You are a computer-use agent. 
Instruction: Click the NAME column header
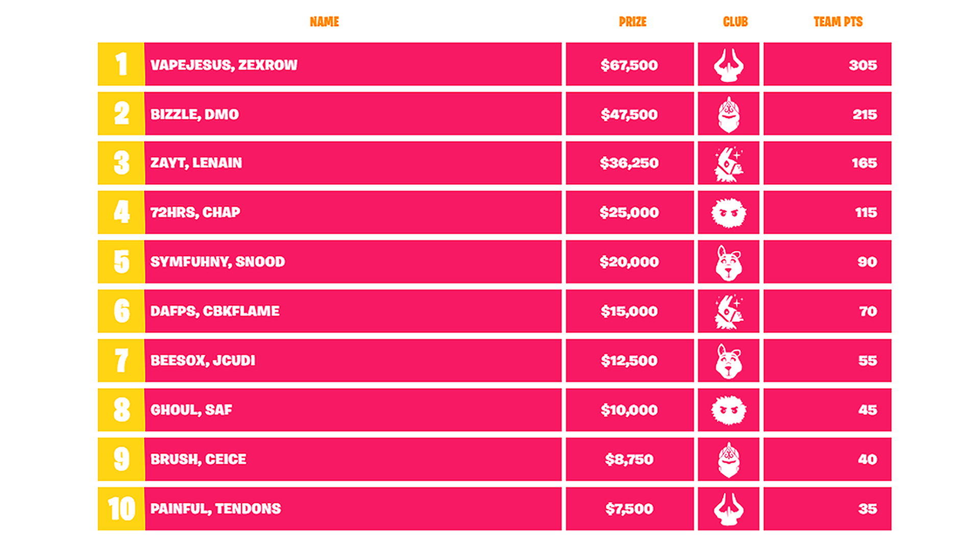pyautogui.click(x=324, y=22)
